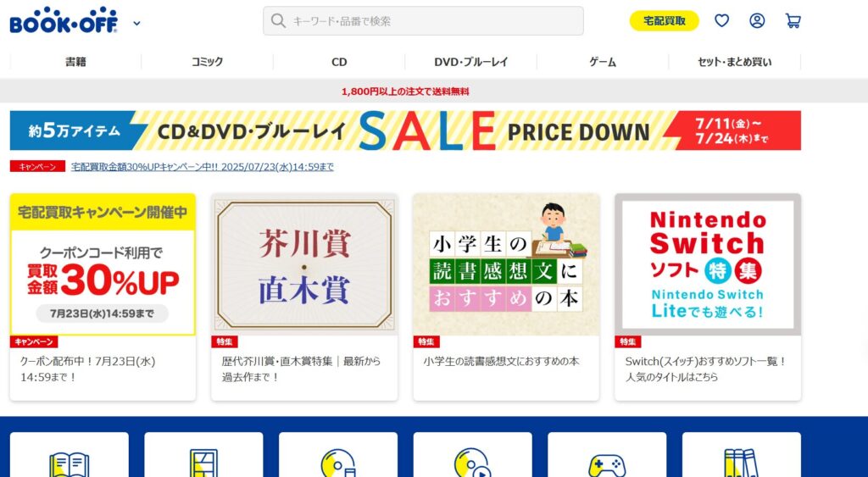Click the keyword search input field
This screenshot has height=477, width=868.
tap(423, 21)
